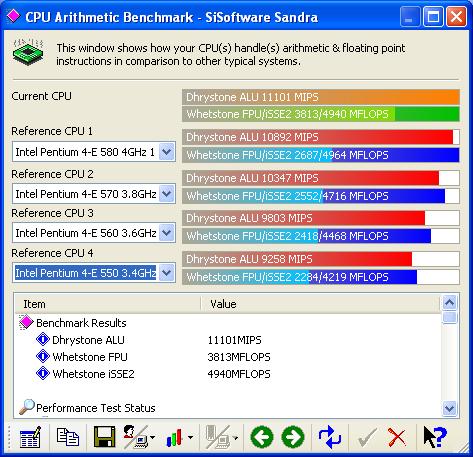Open the options table icon in toolbar
Screen dimensions: 473x457
click(30, 437)
